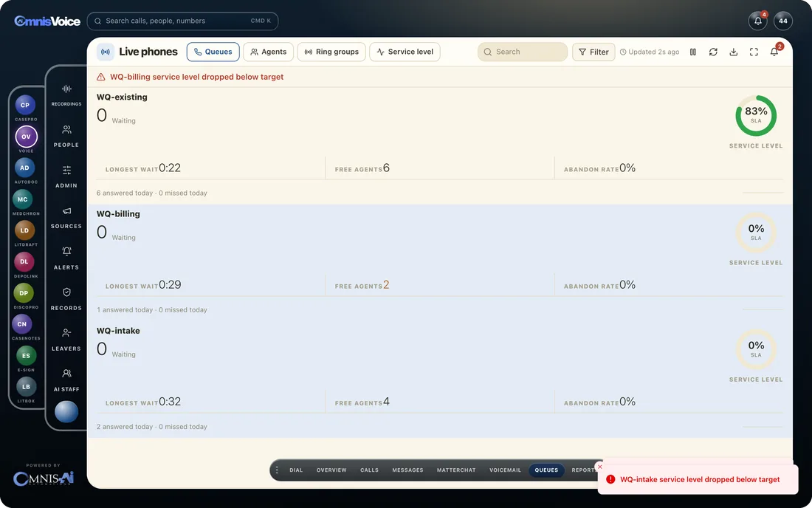812x508 pixels.
Task: Open the MedChron app icon
Action: click(x=22, y=199)
